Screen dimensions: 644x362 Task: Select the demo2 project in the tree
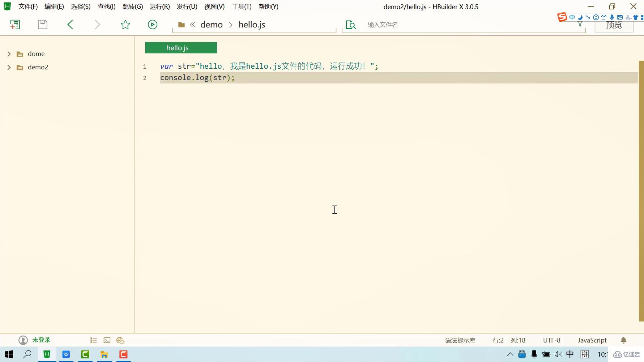coord(38,67)
